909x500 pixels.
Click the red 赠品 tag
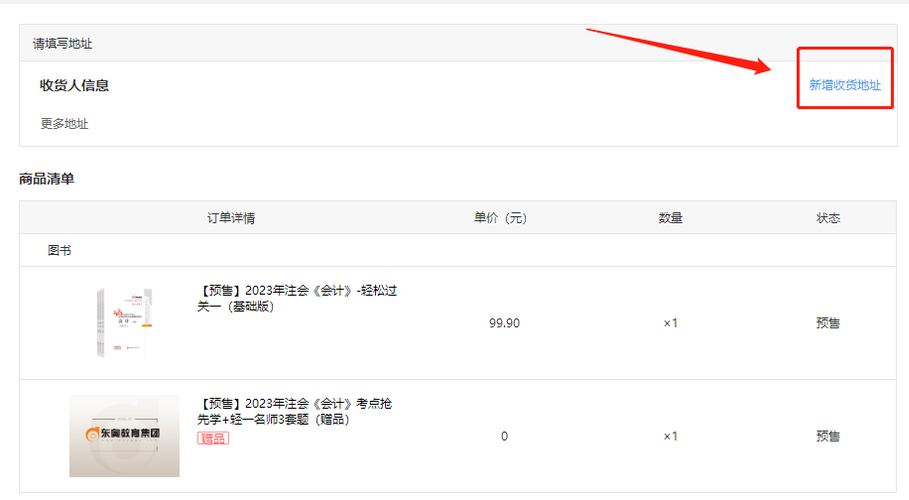point(213,438)
